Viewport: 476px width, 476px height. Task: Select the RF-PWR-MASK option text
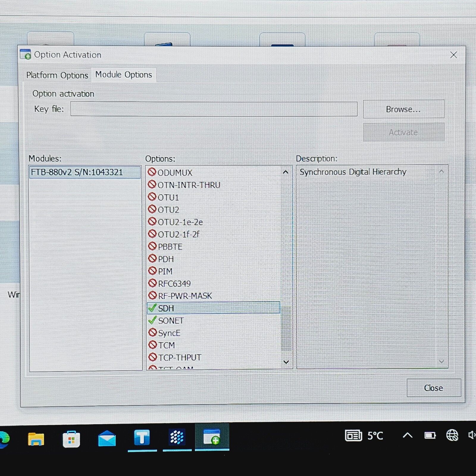pos(185,296)
